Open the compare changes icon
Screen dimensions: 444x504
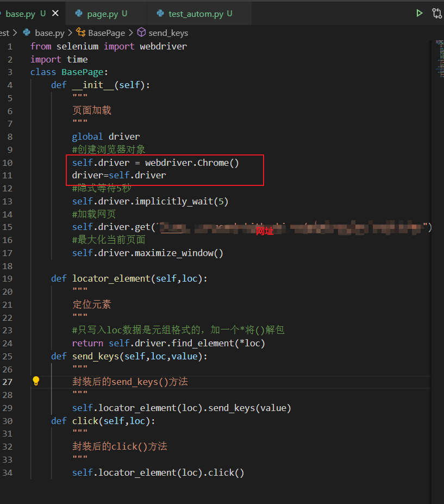click(437, 13)
